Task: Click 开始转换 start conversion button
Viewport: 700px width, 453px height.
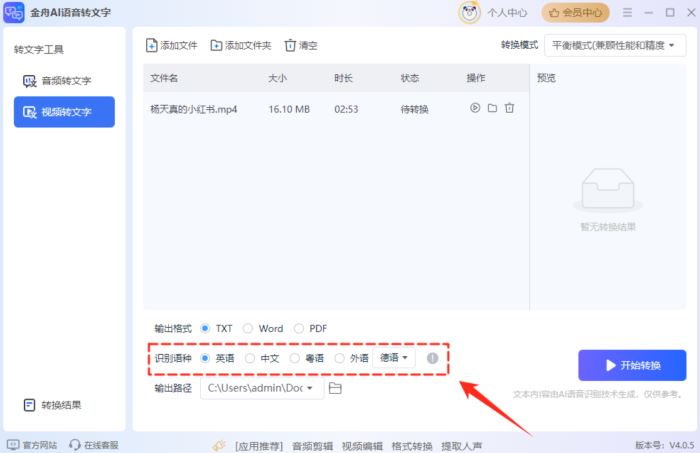Action: pyautogui.click(x=632, y=365)
